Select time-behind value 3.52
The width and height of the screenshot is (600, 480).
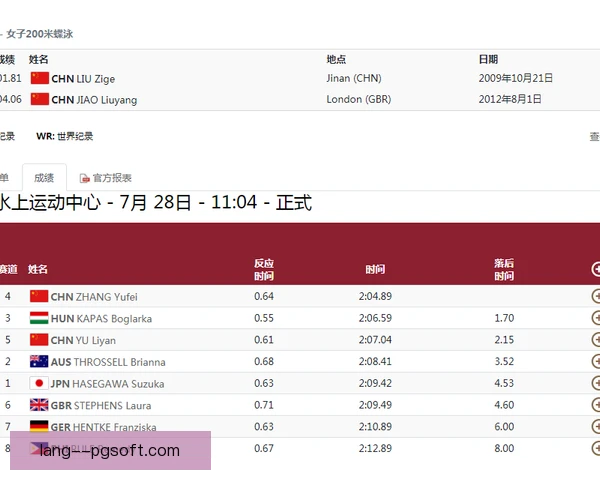click(x=504, y=361)
